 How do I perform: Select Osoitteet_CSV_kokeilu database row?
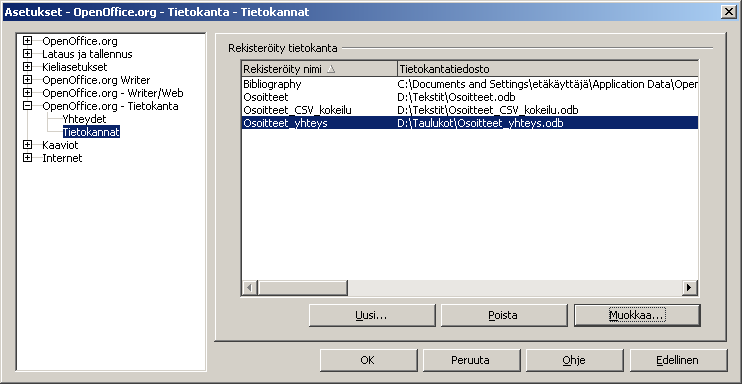pyautogui.click(x=470, y=110)
